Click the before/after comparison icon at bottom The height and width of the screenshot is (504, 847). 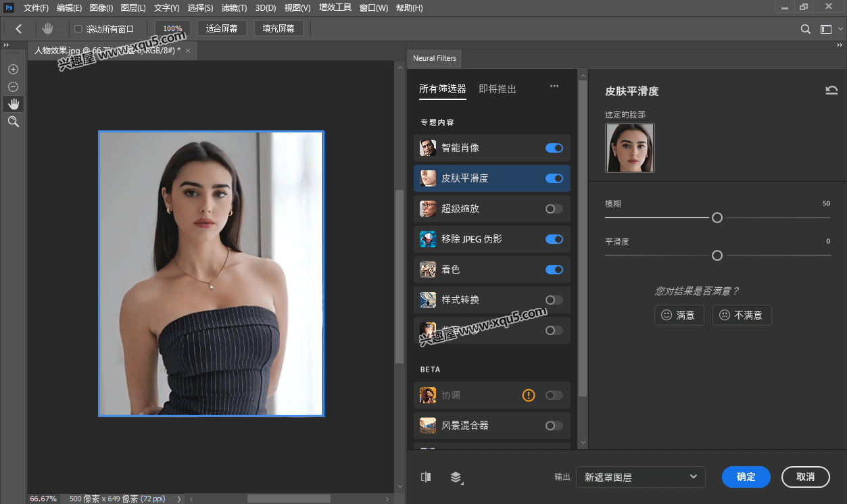coord(426,477)
